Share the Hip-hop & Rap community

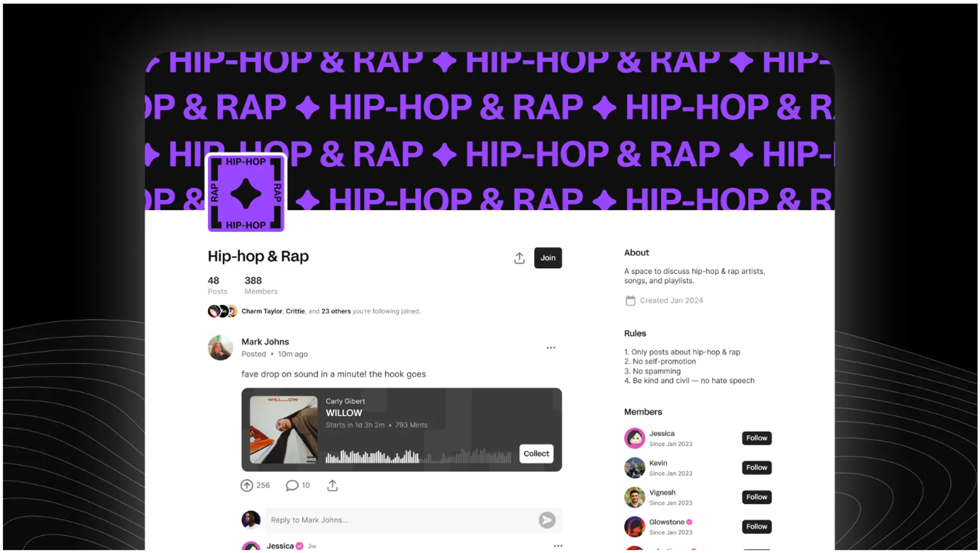(x=519, y=258)
